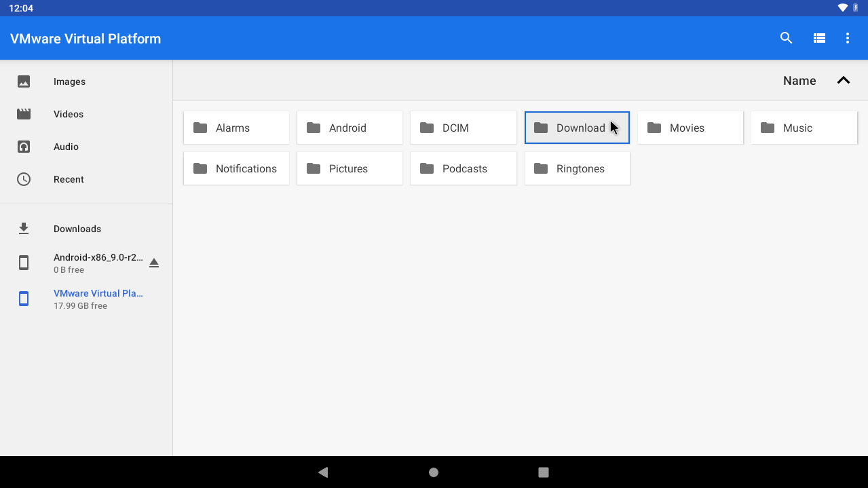Open the Podcasts folder

tap(464, 168)
